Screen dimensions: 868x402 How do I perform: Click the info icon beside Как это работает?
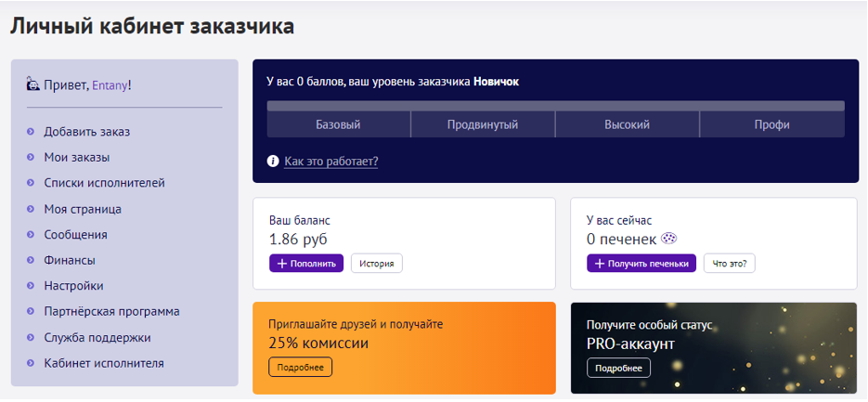272,162
